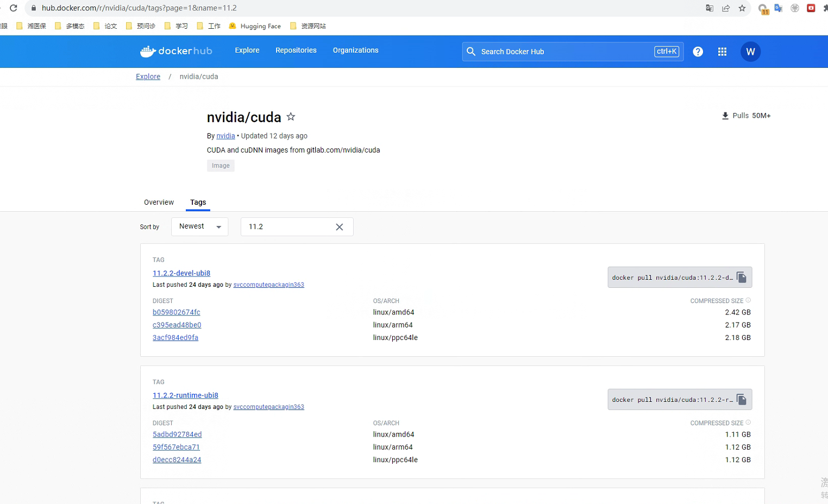This screenshot has height=504, width=828.
Task: Open the 资源网站 bookmark folder
Action: pyautogui.click(x=308, y=26)
